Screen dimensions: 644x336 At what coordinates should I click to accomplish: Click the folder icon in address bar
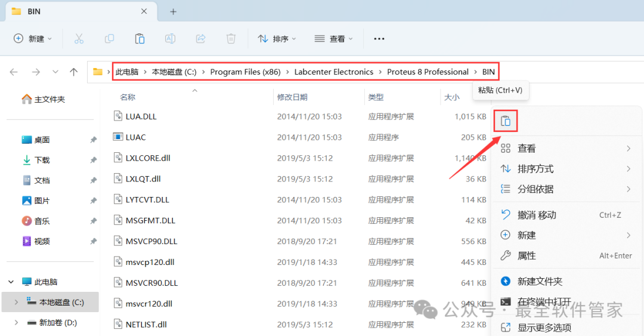coord(98,72)
